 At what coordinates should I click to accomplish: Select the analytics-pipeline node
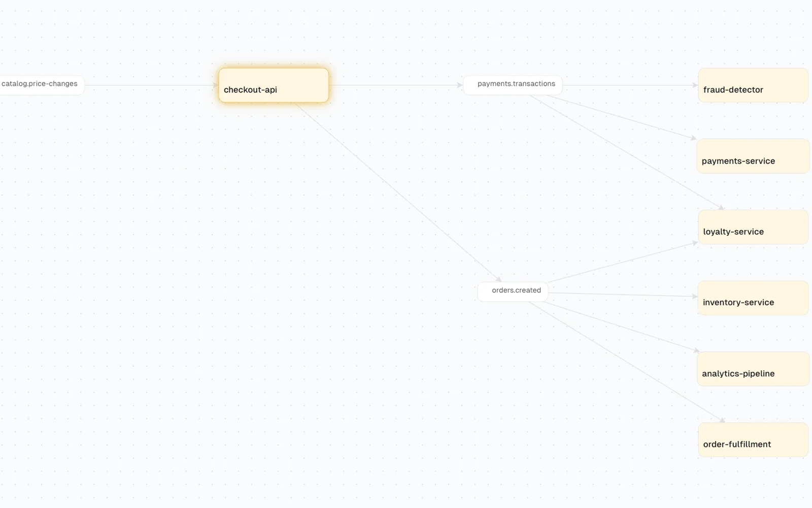point(753,369)
